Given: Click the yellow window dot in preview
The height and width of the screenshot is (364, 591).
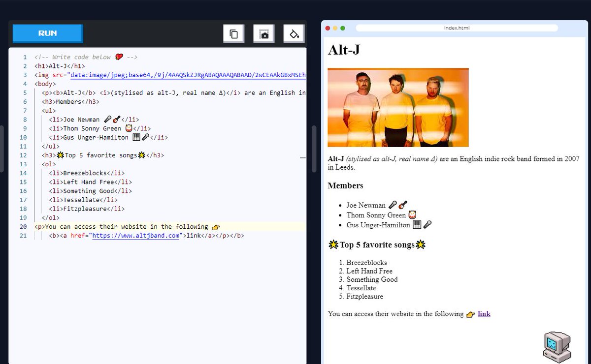Looking at the screenshot, I should (335, 28).
